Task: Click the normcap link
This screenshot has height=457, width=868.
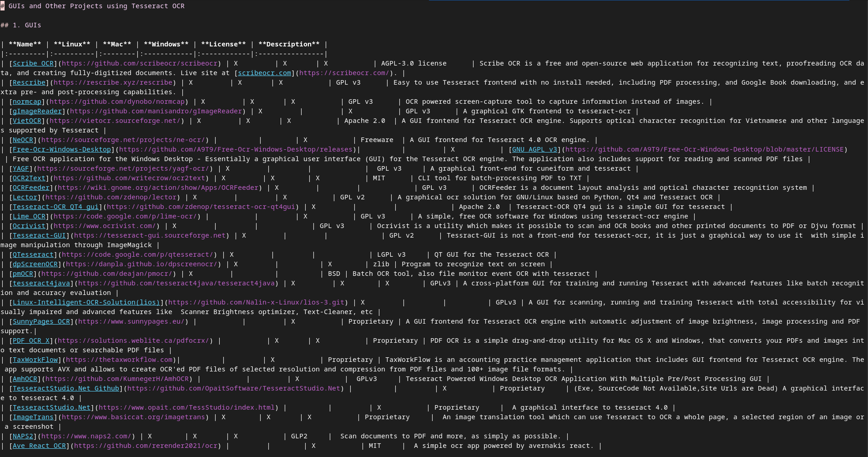Action: (x=27, y=102)
